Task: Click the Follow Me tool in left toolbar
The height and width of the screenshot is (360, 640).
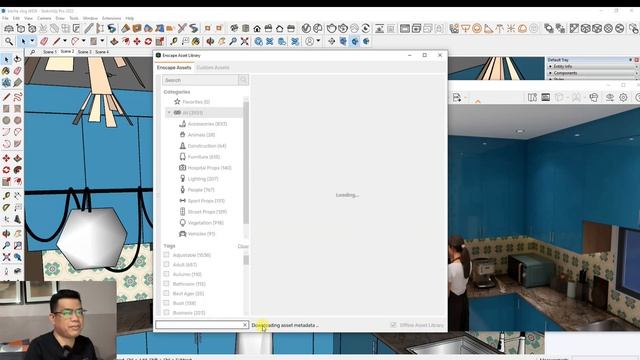Action: tap(17, 170)
